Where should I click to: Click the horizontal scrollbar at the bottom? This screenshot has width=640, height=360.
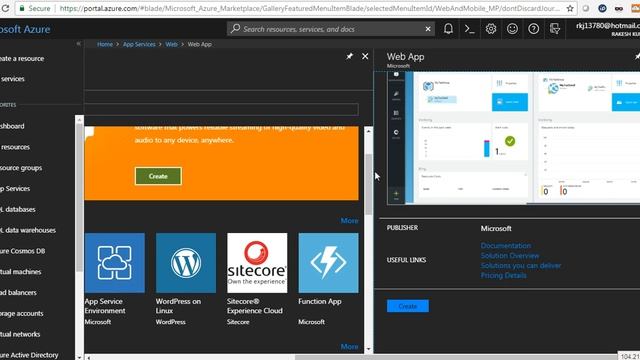coord(456,358)
